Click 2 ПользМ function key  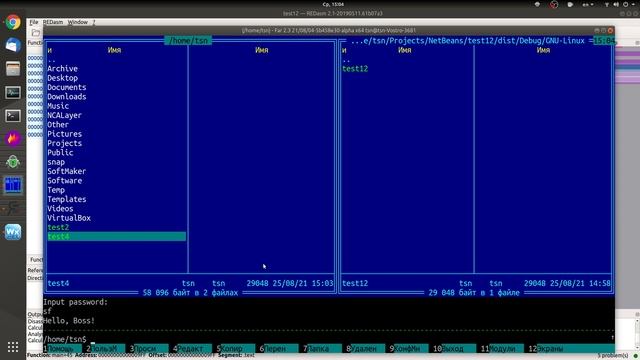[x=105, y=349]
